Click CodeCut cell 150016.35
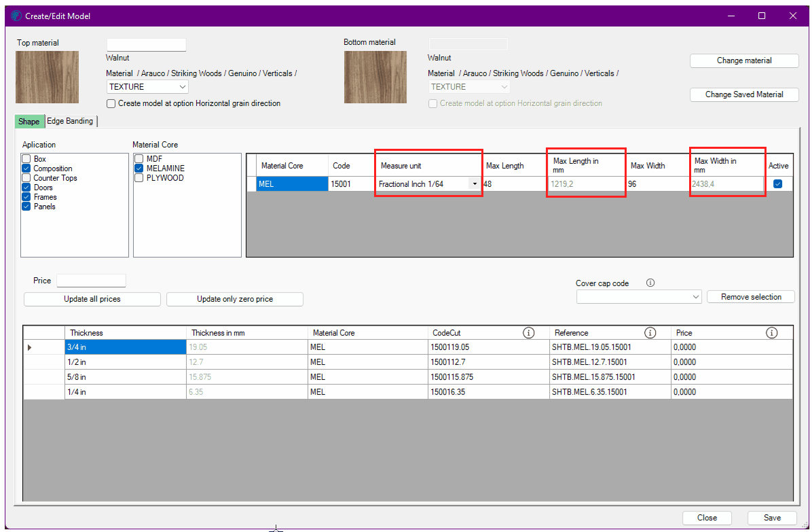Image resolution: width=812 pixels, height=532 pixels. 488,391
